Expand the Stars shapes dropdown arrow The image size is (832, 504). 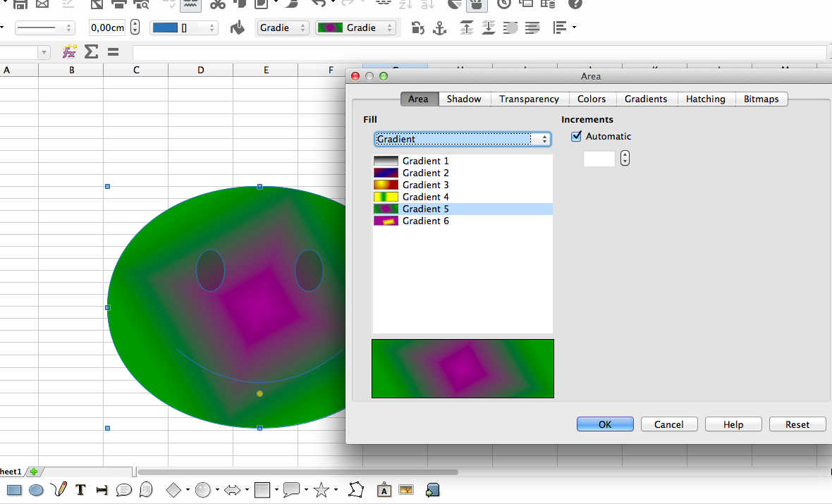(336, 490)
